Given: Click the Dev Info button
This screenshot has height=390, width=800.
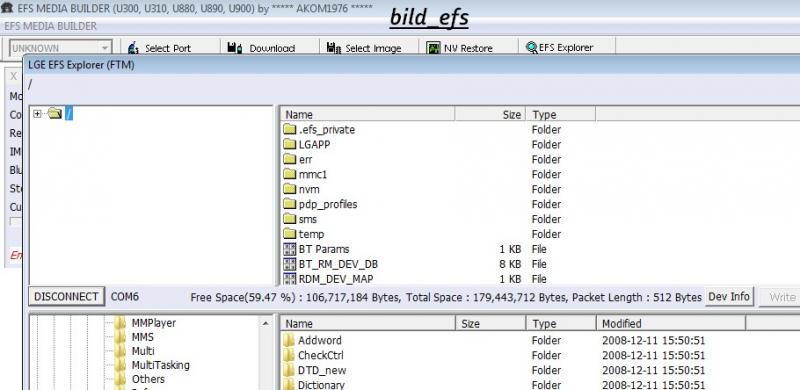Looking at the screenshot, I should coord(729,297).
